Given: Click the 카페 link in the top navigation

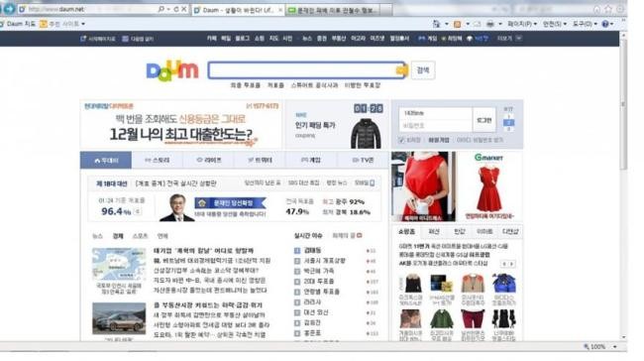Looking at the screenshot, I should 211,39.
